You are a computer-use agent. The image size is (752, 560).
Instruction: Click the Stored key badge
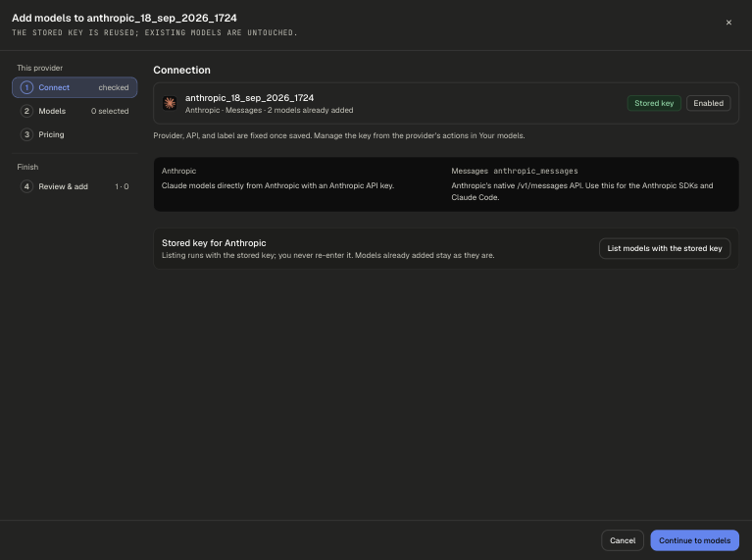(654, 103)
